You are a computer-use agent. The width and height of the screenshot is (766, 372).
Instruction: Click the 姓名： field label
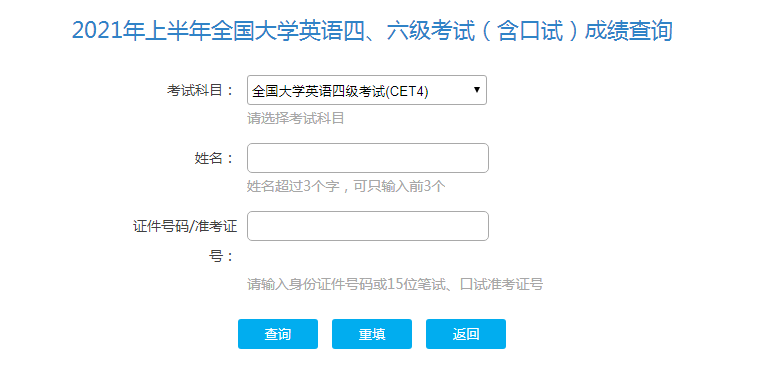(x=215, y=158)
